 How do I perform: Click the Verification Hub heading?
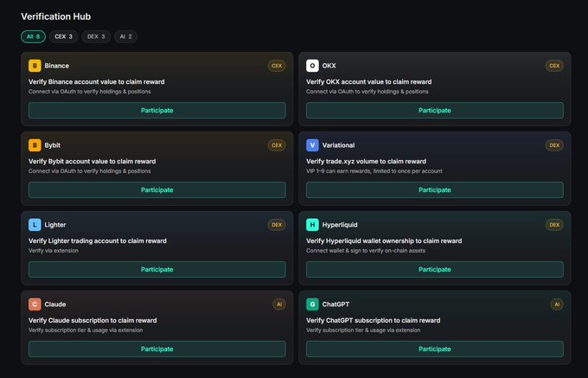[x=56, y=16]
